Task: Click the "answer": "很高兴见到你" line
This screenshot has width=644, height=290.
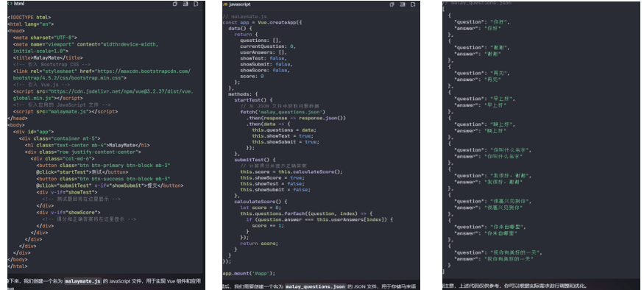Action: coord(489,208)
